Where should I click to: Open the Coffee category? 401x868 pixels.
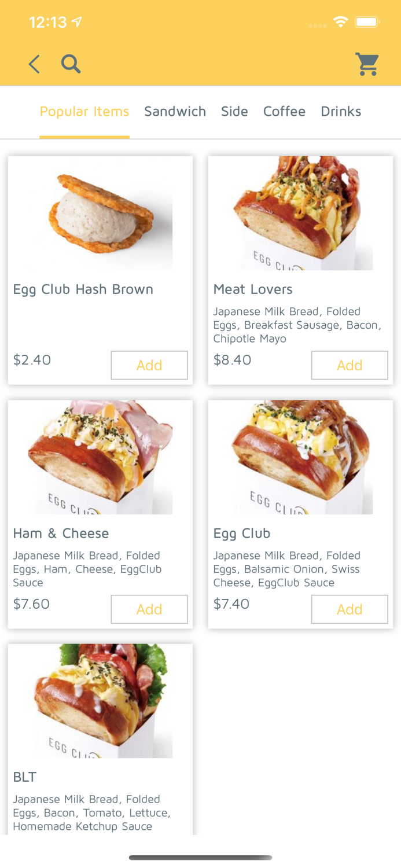285,111
